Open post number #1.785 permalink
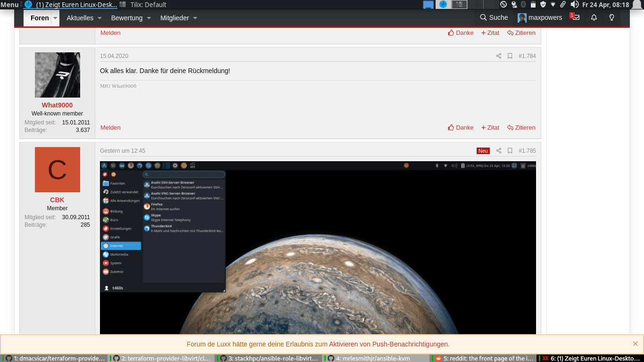Image resolution: width=644 pixels, height=362 pixels. click(x=527, y=151)
